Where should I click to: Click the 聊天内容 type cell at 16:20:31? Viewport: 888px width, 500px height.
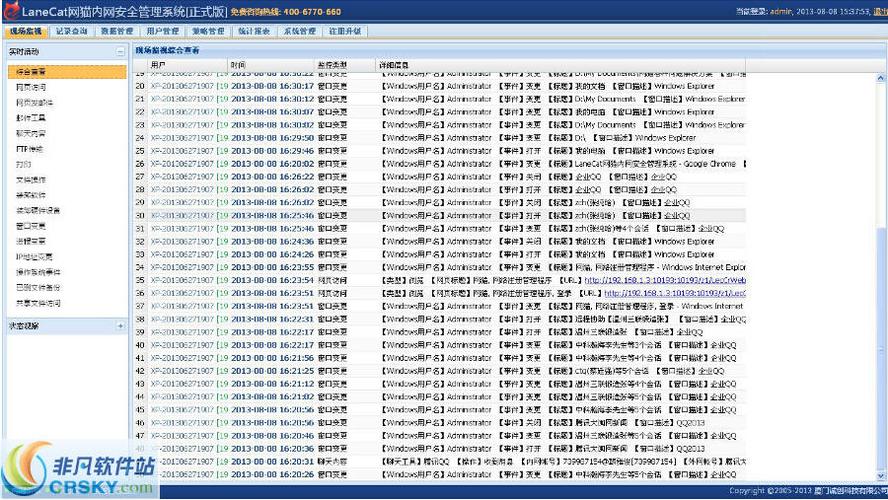pyautogui.click(x=332, y=461)
